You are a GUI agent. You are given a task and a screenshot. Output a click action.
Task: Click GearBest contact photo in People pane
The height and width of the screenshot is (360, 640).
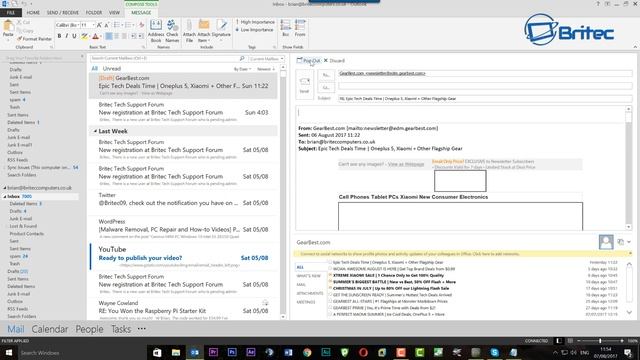[606, 242]
